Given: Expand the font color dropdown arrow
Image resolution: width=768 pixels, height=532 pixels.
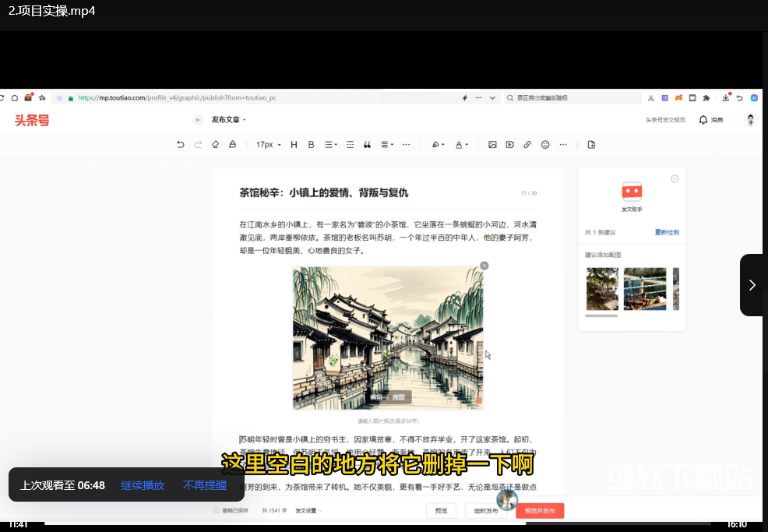Looking at the screenshot, I should click(467, 145).
